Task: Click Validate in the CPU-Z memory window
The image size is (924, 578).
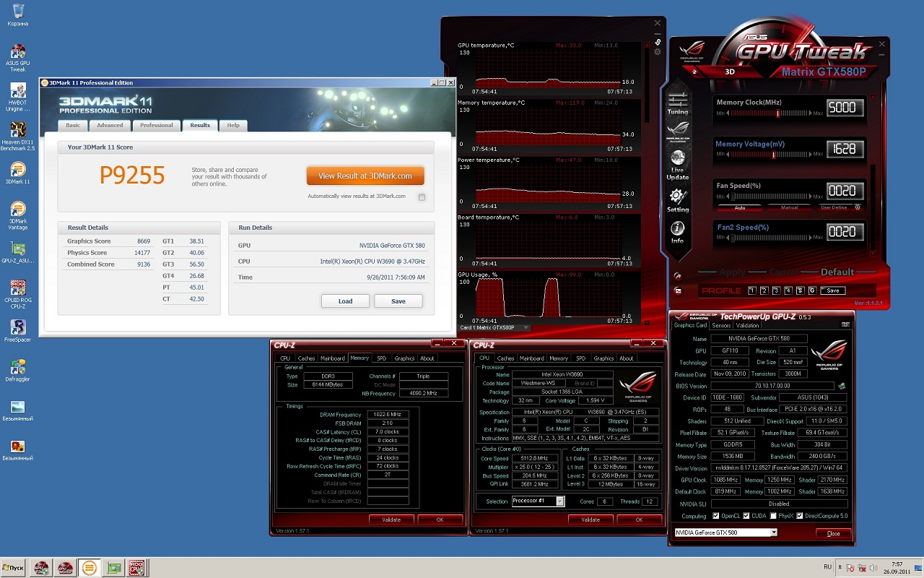Action: (x=391, y=519)
